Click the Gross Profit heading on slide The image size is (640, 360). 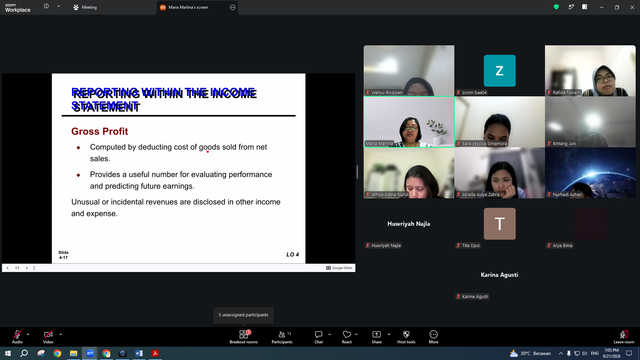click(x=100, y=131)
